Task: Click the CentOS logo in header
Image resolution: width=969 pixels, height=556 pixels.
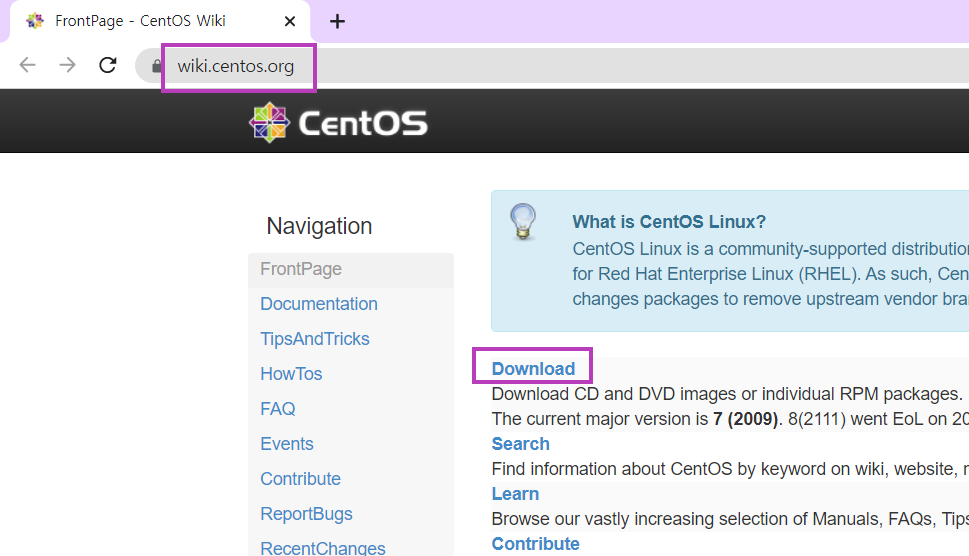Action: [x=338, y=122]
